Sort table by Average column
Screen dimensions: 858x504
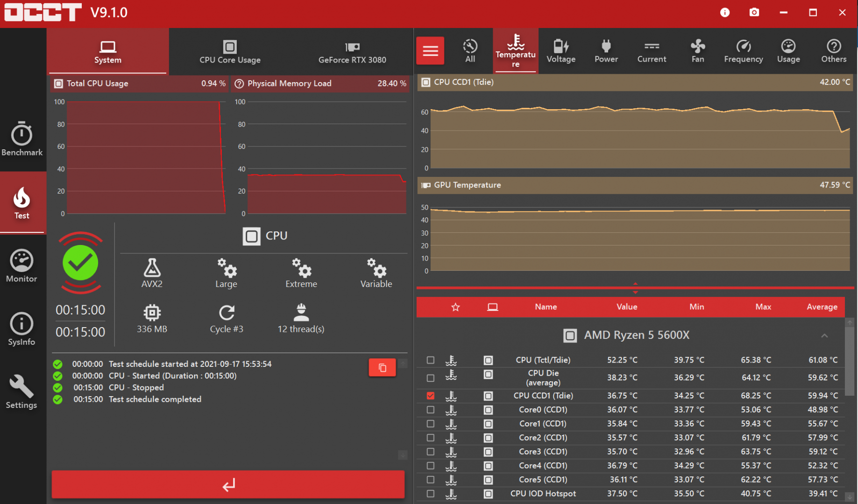click(x=822, y=307)
